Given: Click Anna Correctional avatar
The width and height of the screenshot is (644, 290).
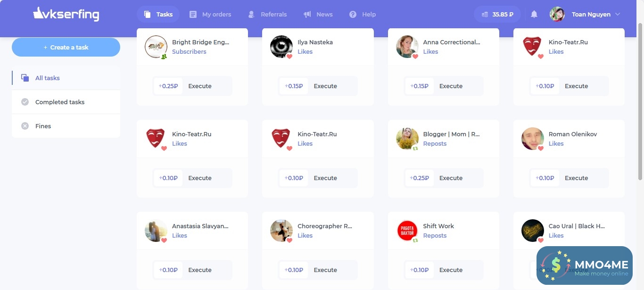Looking at the screenshot, I should click(407, 47).
